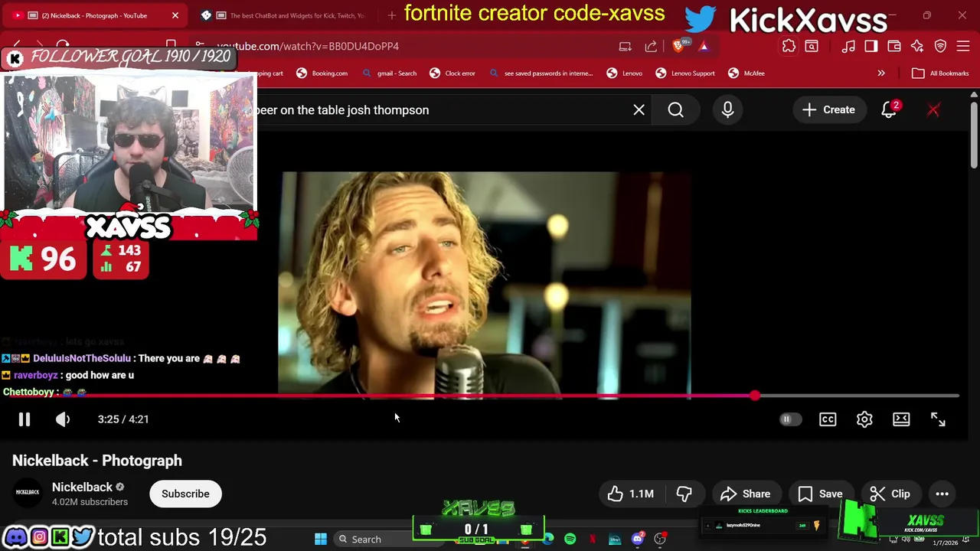The width and height of the screenshot is (980, 551).
Task: Show the browser sidebar panel icon
Action: (871, 46)
